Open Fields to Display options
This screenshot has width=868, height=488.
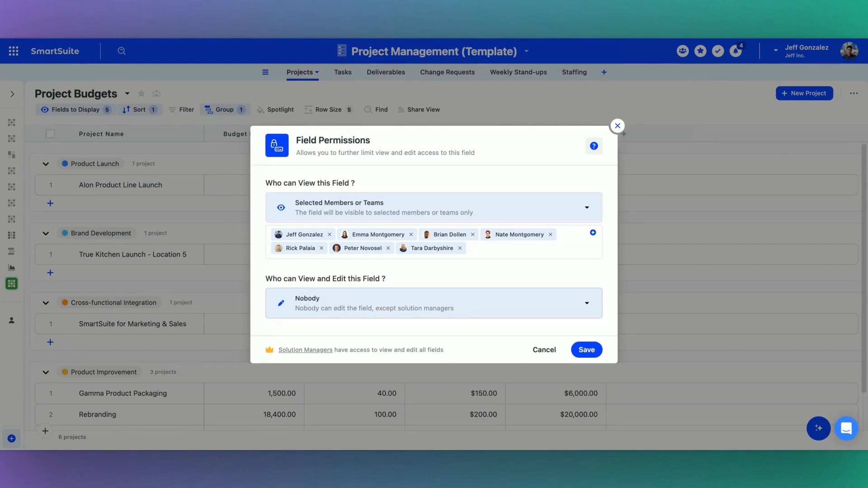pyautogui.click(x=75, y=110)
